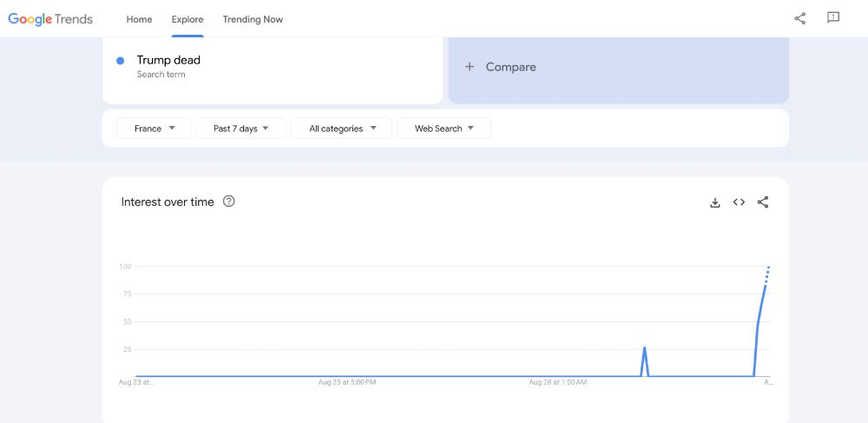Edit the Trump dead search term

coord(168,60)
